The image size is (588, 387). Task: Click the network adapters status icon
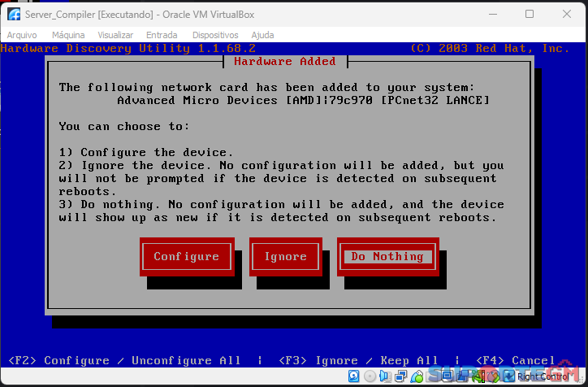[401, 376]
